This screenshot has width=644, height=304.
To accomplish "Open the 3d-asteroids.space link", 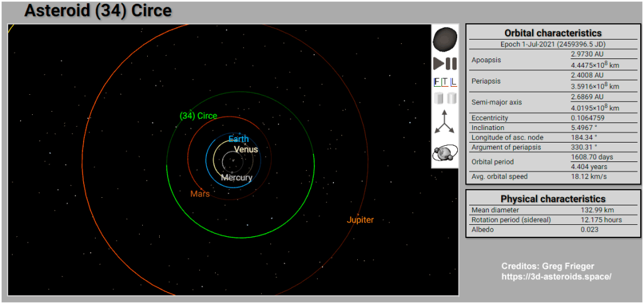I will click(556, 276).
